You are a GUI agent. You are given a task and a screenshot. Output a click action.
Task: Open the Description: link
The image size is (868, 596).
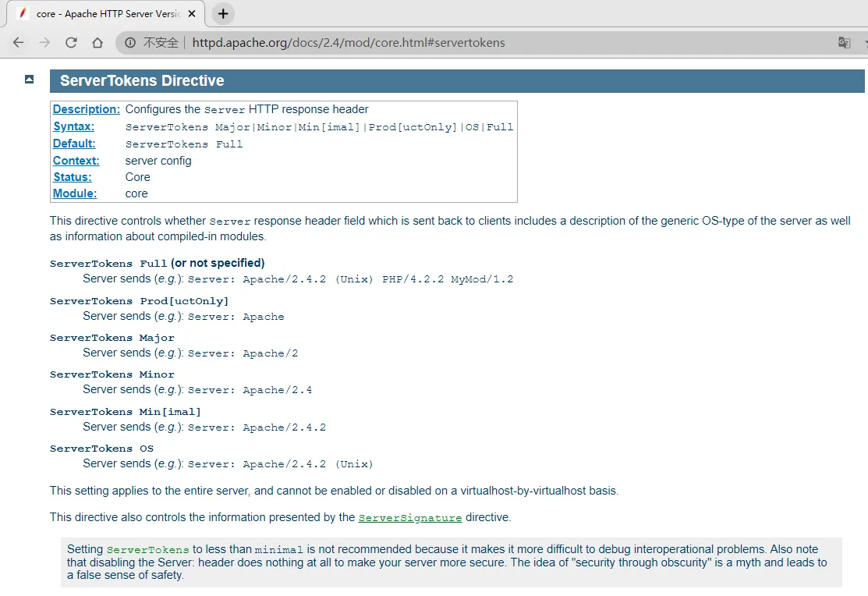(87, 109)
